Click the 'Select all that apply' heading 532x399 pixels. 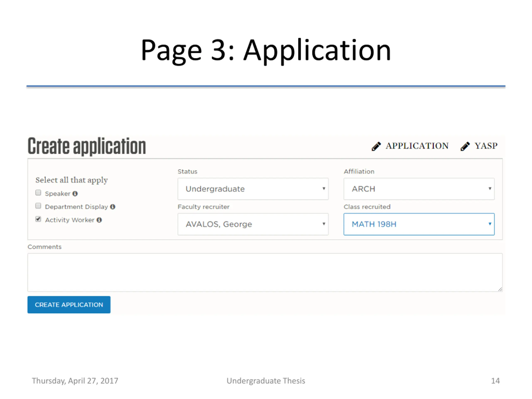coord(72,180)
